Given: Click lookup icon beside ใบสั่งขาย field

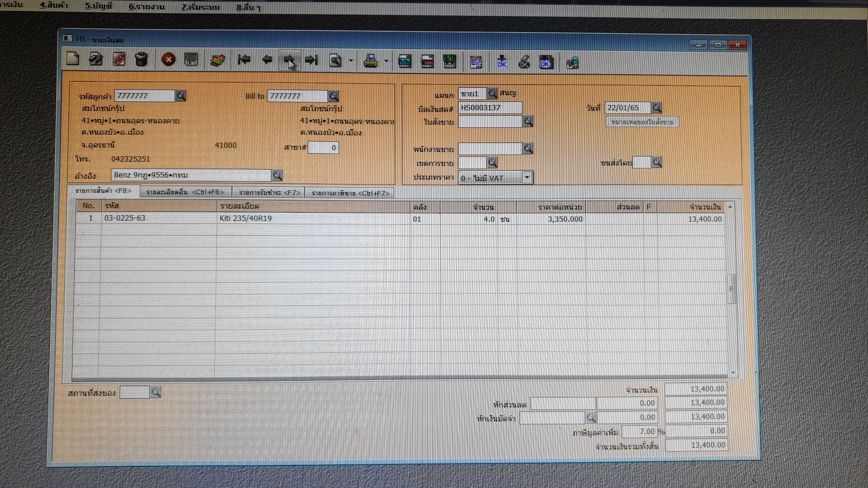Looking at the screenshot, I should tap(528, 122).
